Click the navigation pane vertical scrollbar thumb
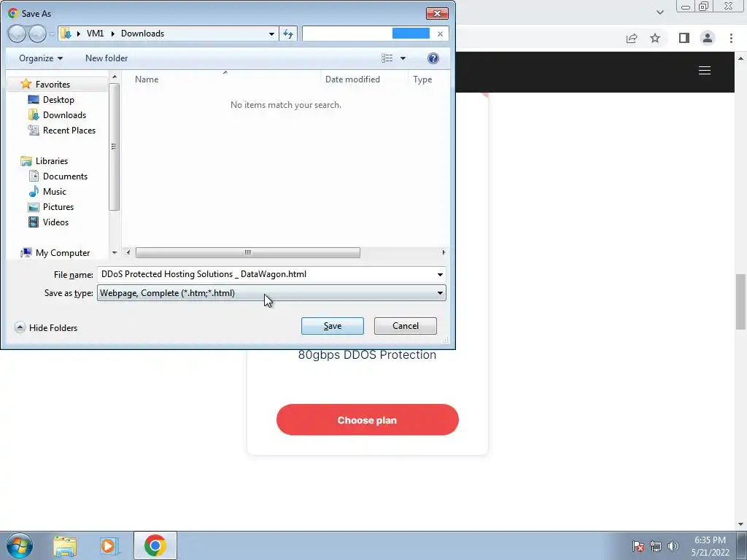The width and height of the screenshot is (747, 560). click(114, 147)
